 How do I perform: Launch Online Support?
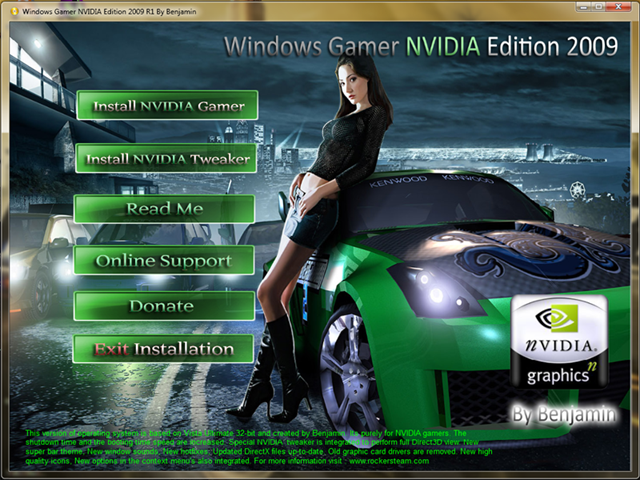coord(164,260)
